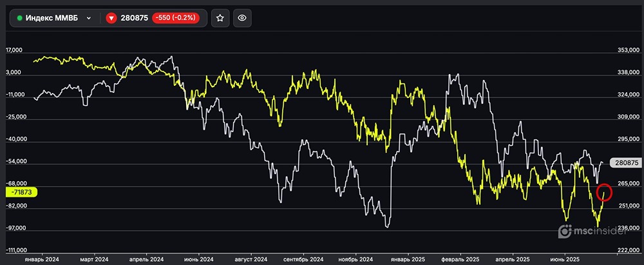Click the июнь 2024 date label
Viewport: 644px width, 265px height.
(x=199, y=259)
